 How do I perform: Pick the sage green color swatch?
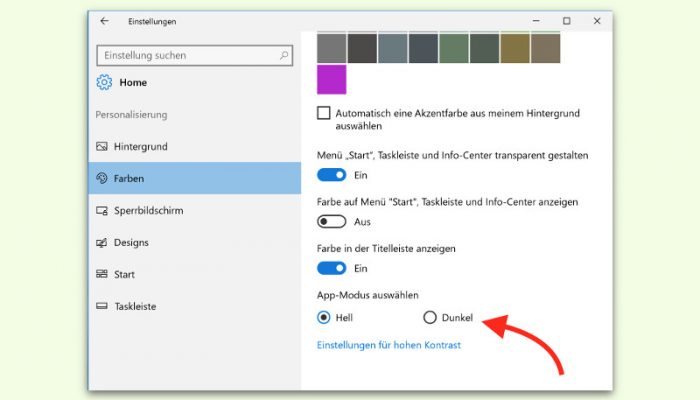(454, 48)
